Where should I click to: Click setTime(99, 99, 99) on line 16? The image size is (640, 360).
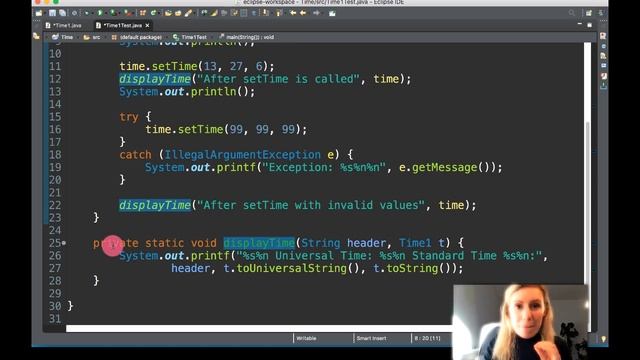coord(242,129)
